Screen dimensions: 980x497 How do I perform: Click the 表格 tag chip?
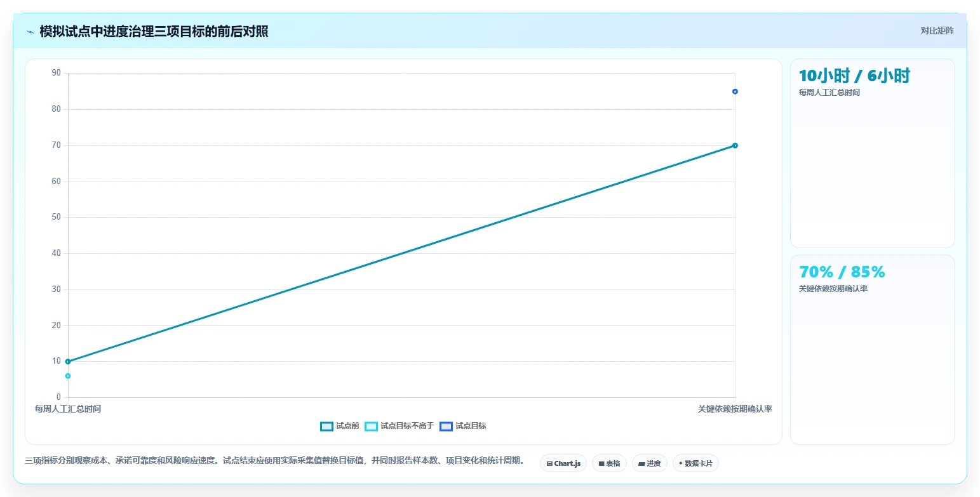609,463
